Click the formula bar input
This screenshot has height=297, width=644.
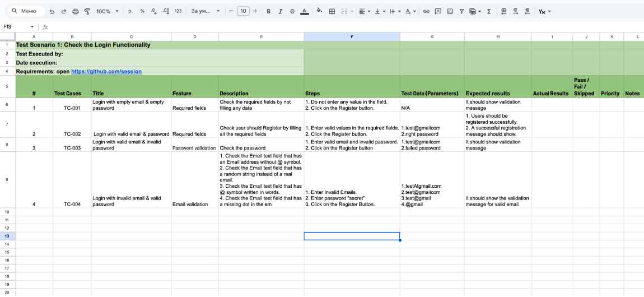(345, 27)
